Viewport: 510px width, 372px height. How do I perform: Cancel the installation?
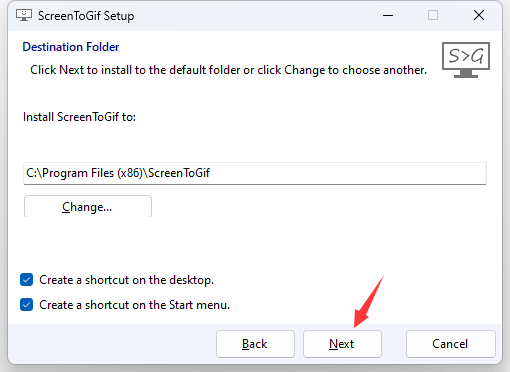[450, 344]
